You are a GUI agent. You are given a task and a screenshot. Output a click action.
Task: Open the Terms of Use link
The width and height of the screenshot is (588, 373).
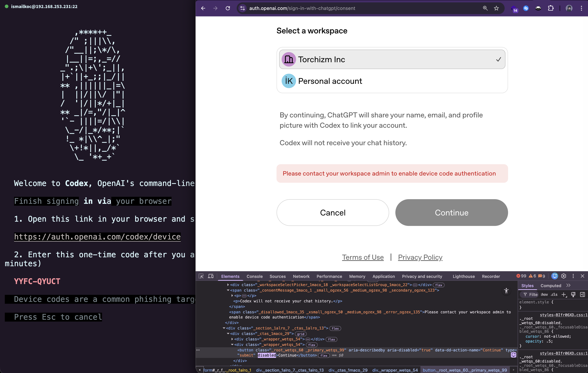[x=363, y=257]
